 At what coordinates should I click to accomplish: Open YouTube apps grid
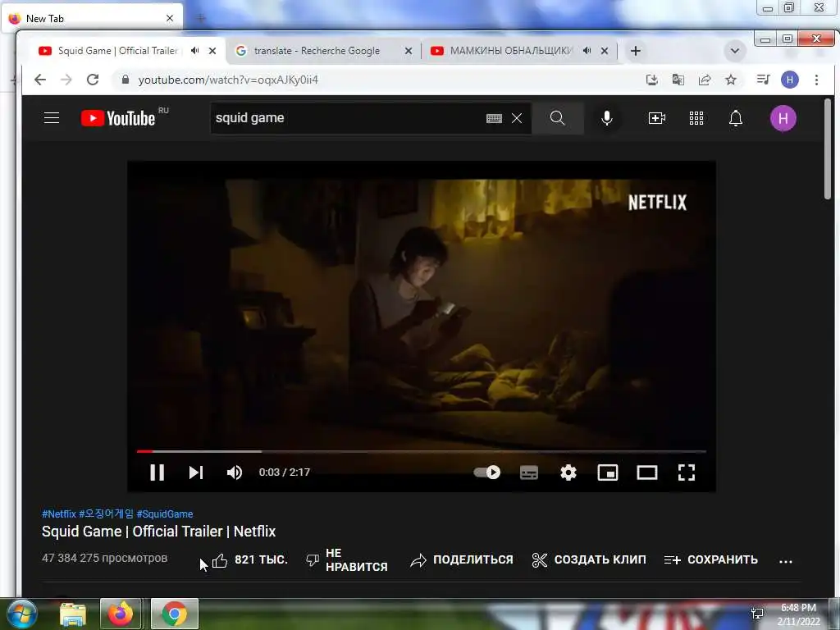[696, 118]
